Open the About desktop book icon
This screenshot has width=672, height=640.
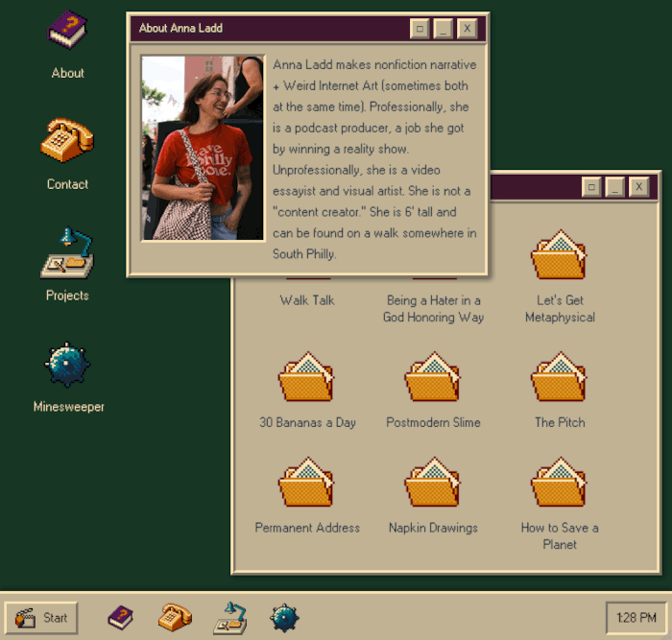click(x=67, y=30)
